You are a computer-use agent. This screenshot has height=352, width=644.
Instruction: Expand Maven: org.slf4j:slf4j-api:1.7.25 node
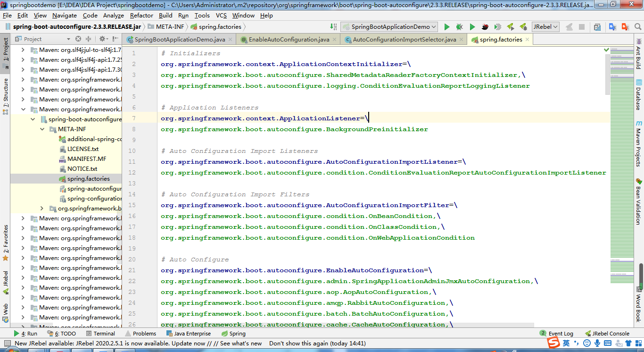23,59
